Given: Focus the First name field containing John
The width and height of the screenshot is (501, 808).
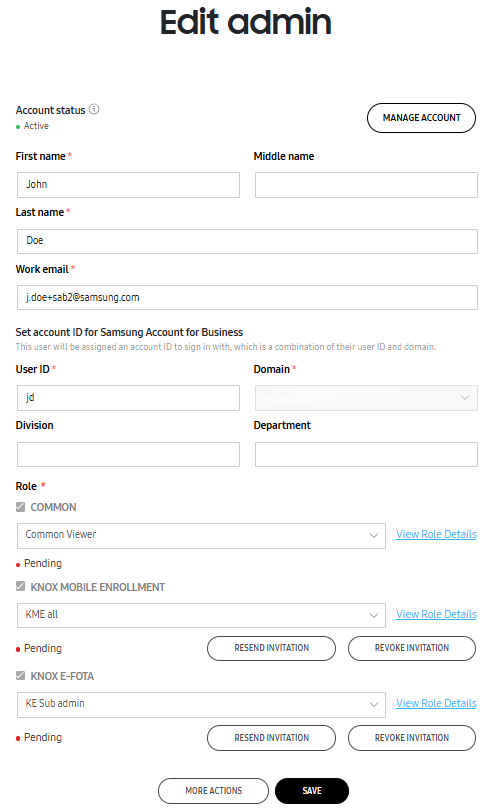Looking at the screenshot, I should point(128,185).
